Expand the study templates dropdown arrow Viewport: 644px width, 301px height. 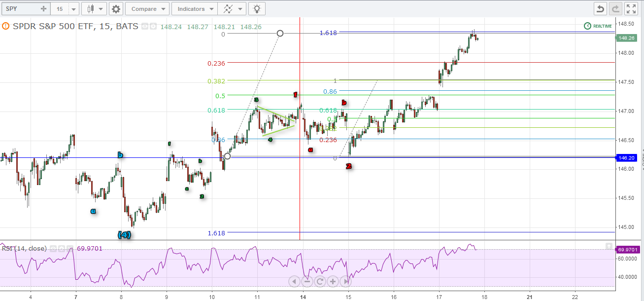tap(240, 9)
